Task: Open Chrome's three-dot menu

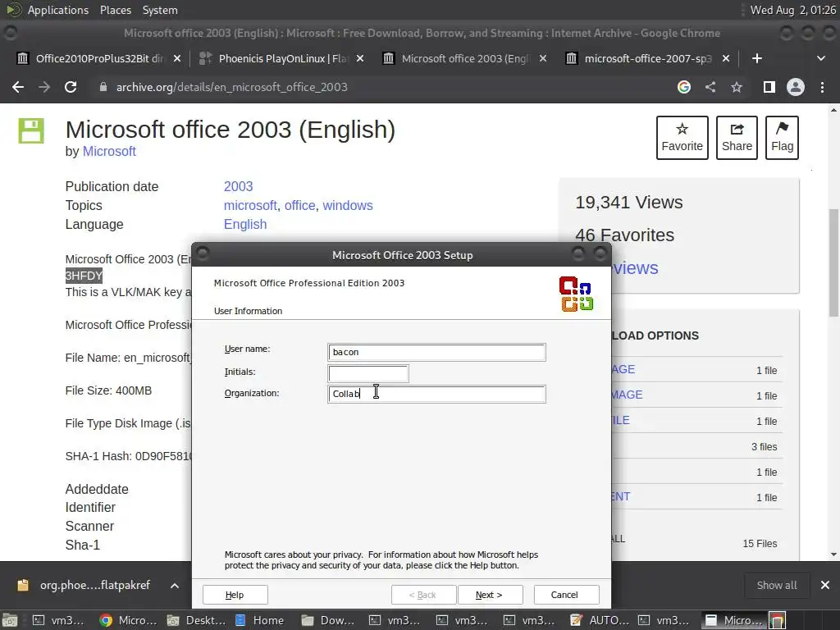Action: click(x=822, y=87)
